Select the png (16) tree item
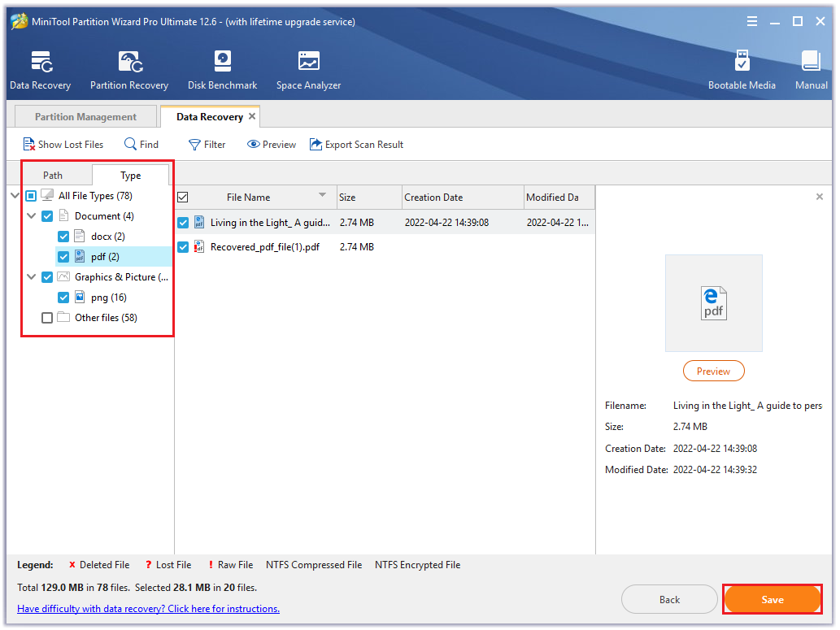This screenshot has width=840, height=630. tap(109, 298)
